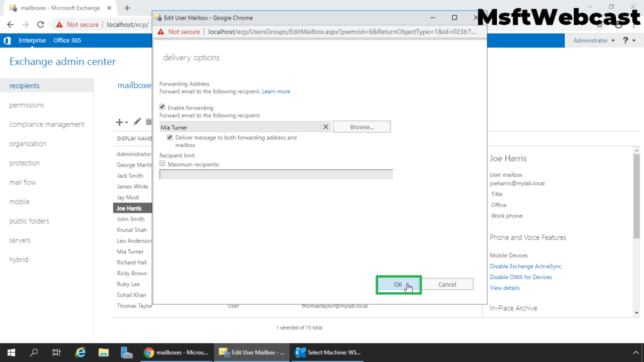
Task: Open Browse to pick a forwarding recipient
Action: (362, 127)
